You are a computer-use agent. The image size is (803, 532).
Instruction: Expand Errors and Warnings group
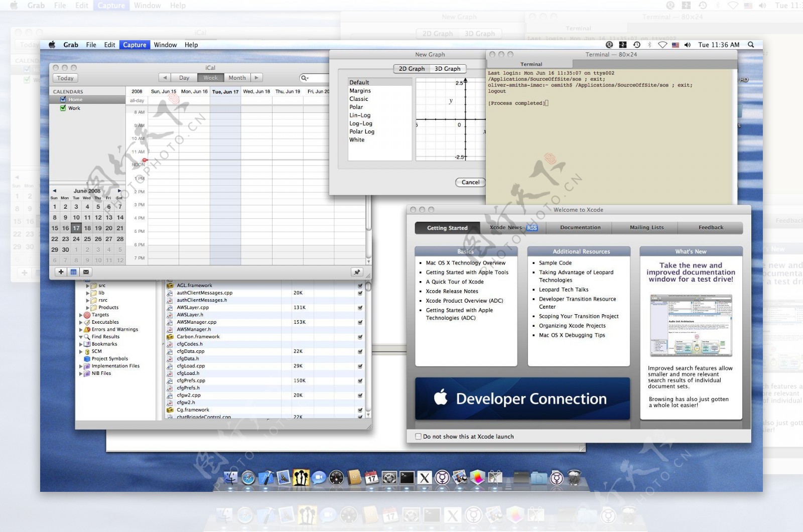81,330
